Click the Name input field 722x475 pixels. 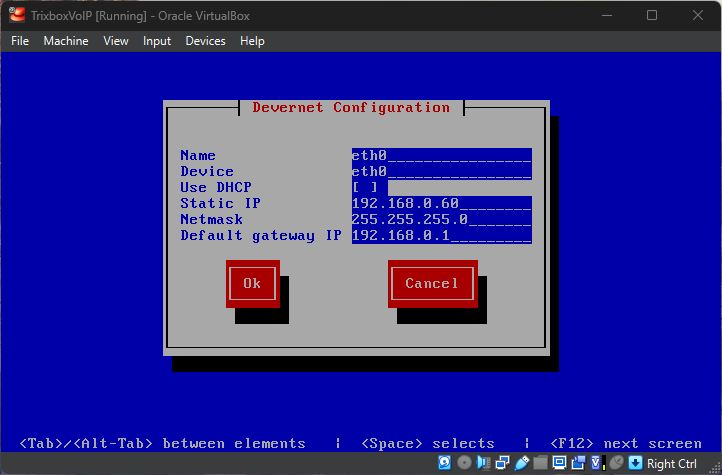coord(442,156)
